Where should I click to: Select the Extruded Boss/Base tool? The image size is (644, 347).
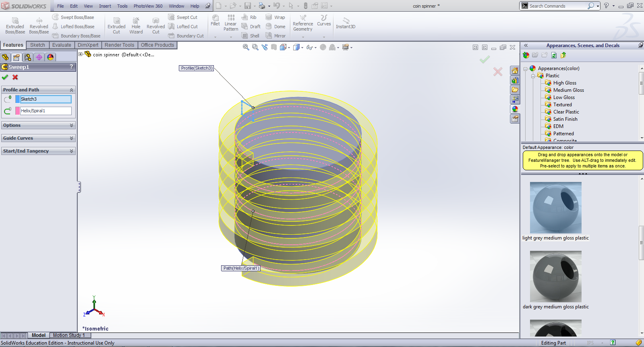coord(15,25)
